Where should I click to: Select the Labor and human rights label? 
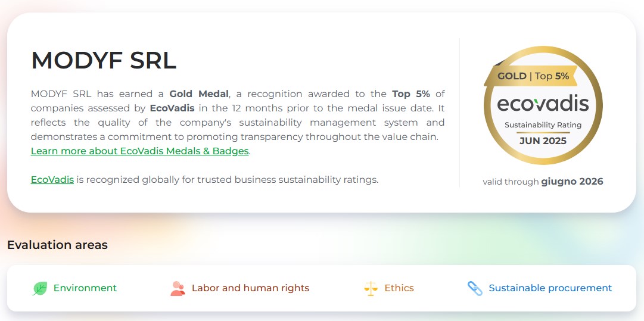coord(250,288)
